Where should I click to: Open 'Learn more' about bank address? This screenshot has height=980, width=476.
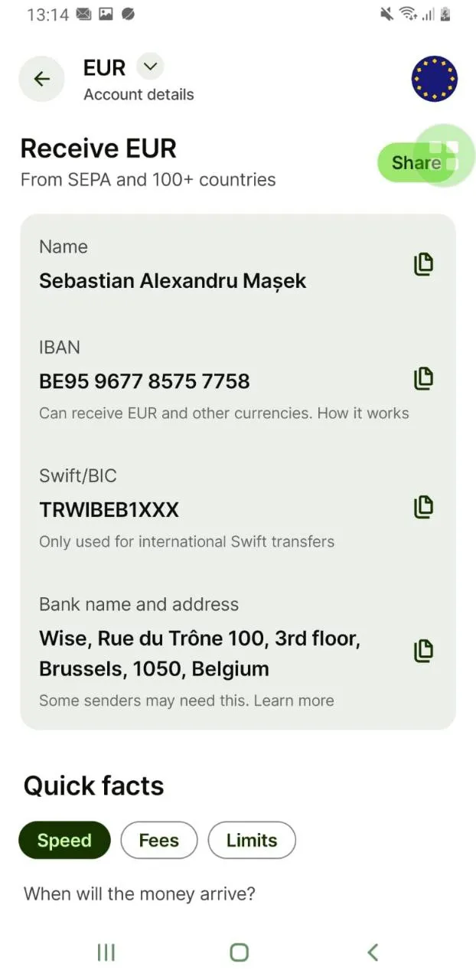point(294,701)
